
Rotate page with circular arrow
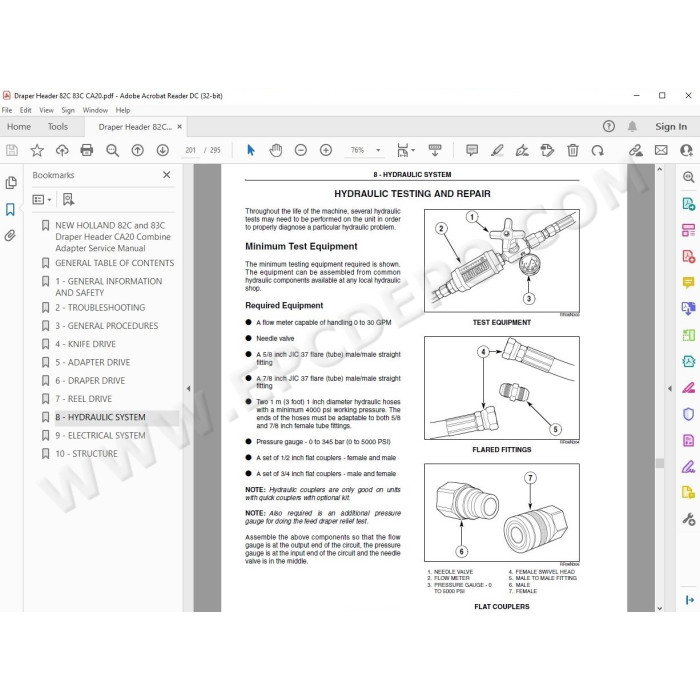tap(597, 150)
